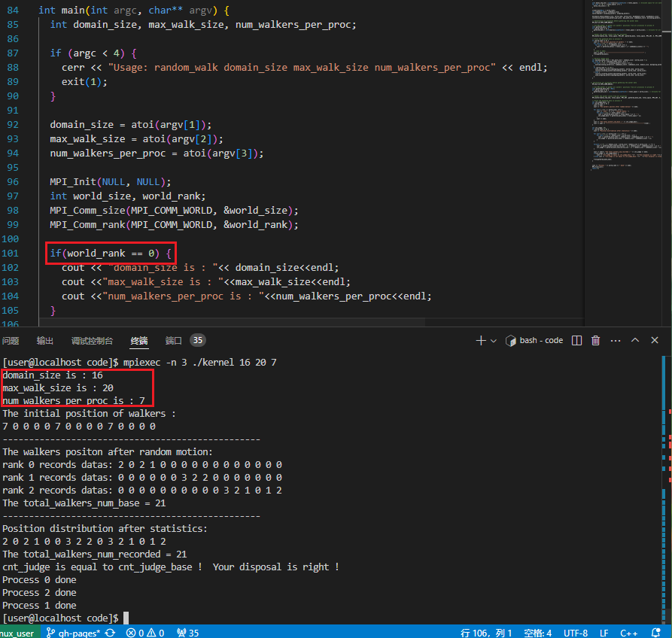Change end-of-line sequence via LF
This screenshot has height=638, width=672.
pos(604,633)
